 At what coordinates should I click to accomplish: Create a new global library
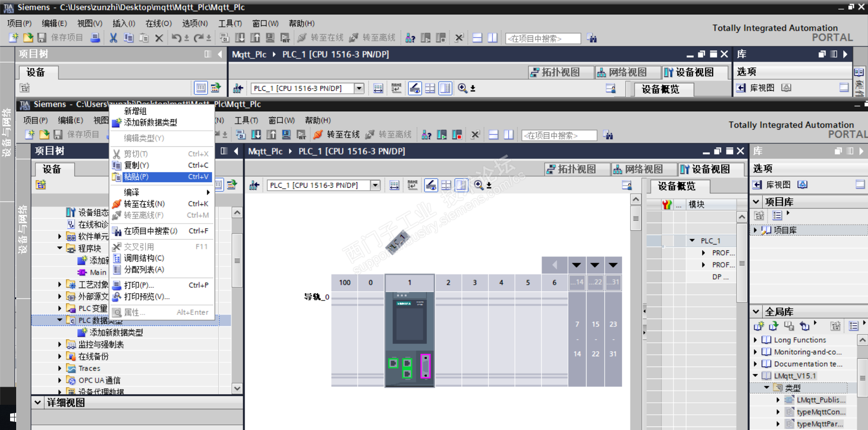pos(758,326)
